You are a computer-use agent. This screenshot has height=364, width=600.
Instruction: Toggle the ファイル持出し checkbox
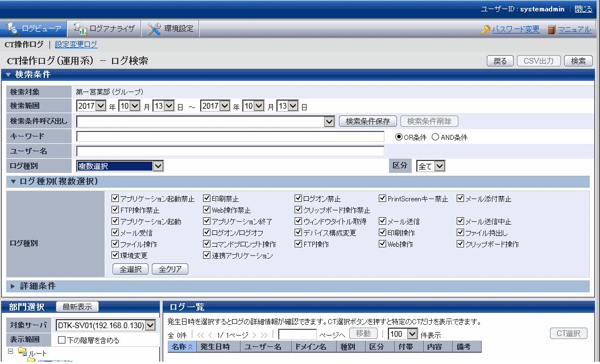[x=461, y=233]
